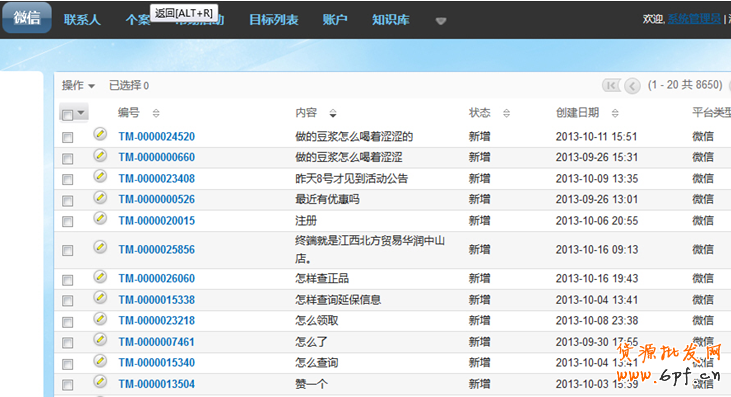Open the 操作 actions dropdown
The width and height of the screenshot is (731, 397).
click(x=78, y=86)
